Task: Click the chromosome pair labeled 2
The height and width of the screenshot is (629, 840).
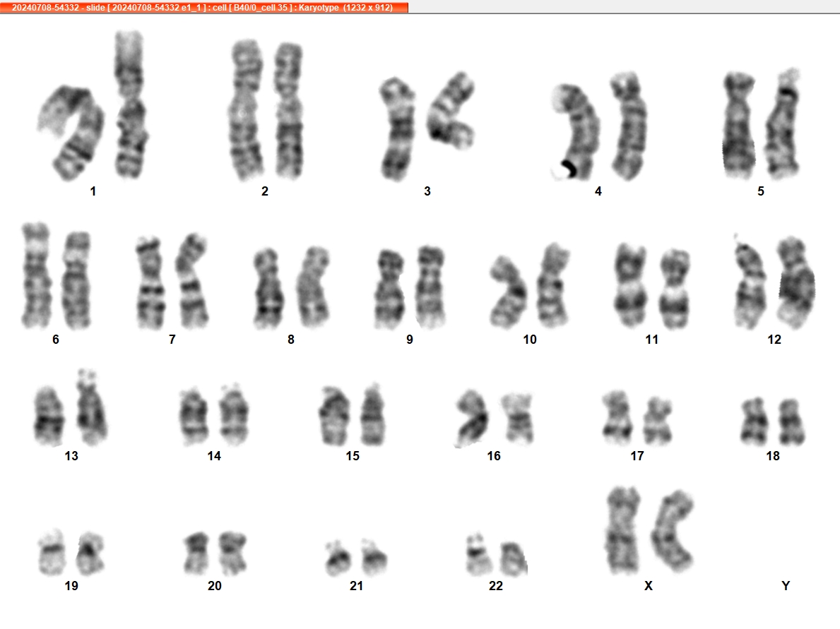Action: click(x=267, y=109)
